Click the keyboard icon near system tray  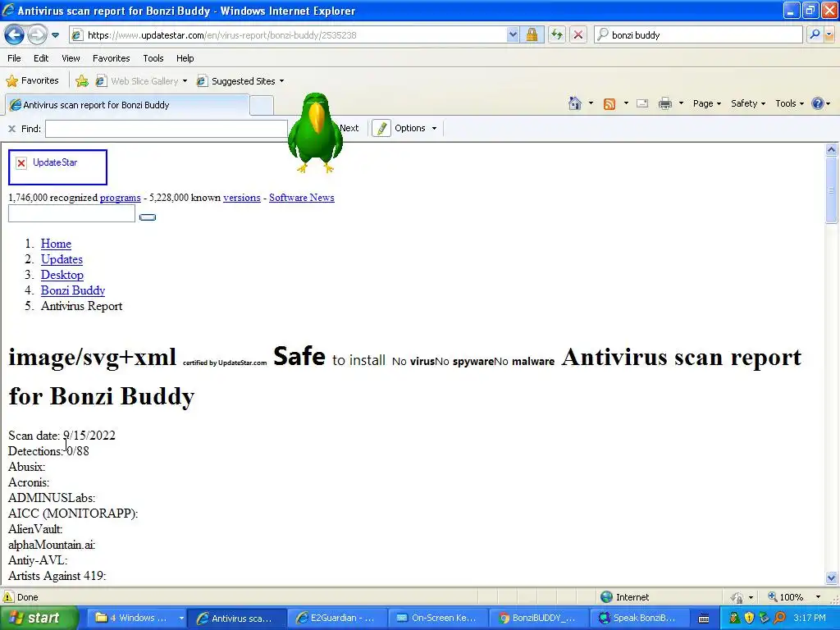tap(704, 619)
